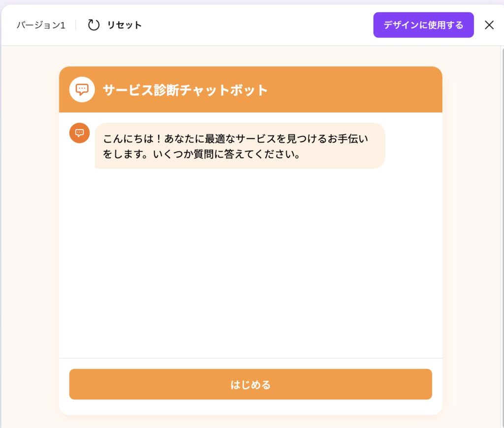Click the blank toolbar space right of リセット
The image size is (504, 428).
257,25
